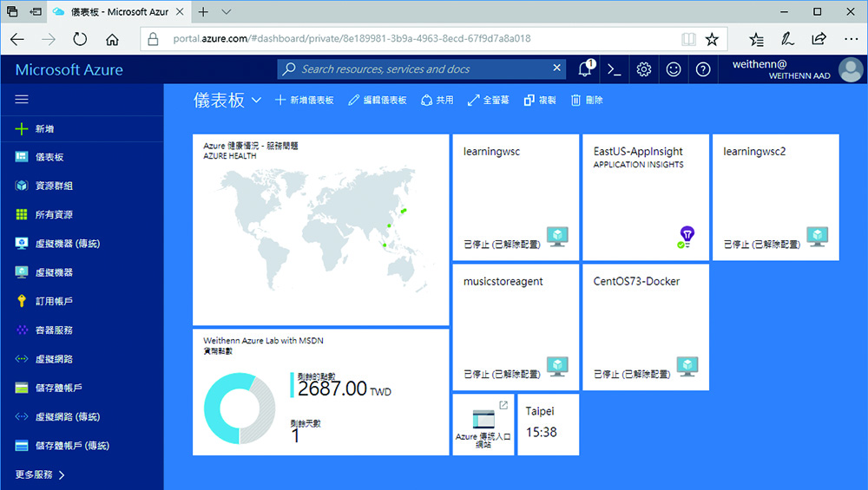868x490 pixels.
Task: Click the weithenn@ account name
Action: coord(759,64)
